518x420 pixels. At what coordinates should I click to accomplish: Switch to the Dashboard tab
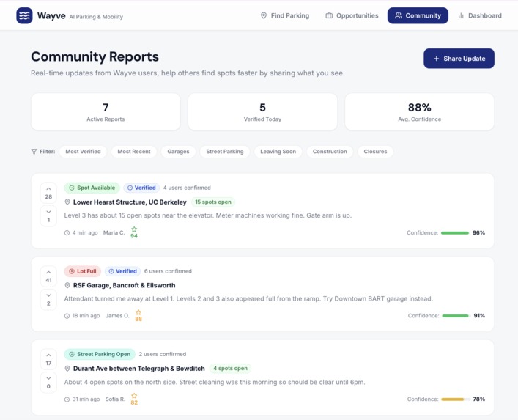(480, 15)
